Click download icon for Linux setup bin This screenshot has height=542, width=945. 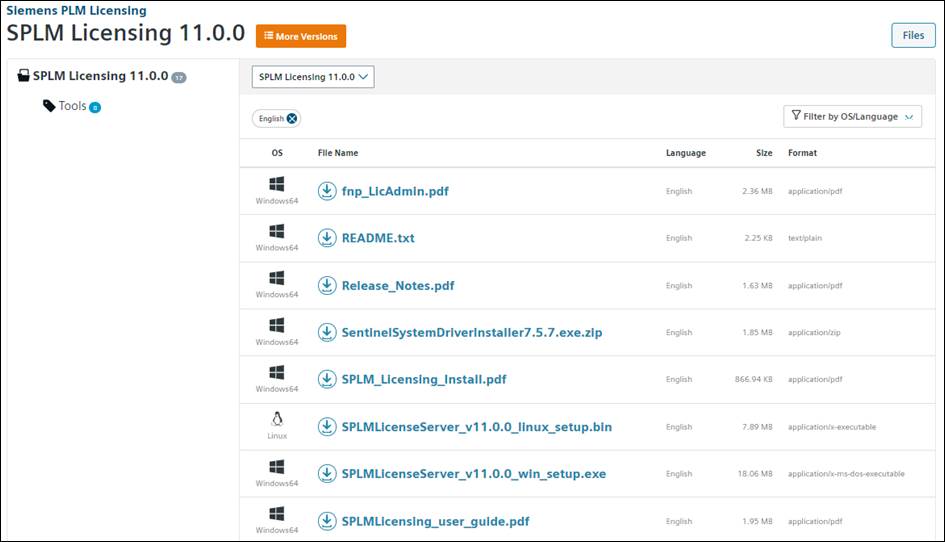click(327, 427)
